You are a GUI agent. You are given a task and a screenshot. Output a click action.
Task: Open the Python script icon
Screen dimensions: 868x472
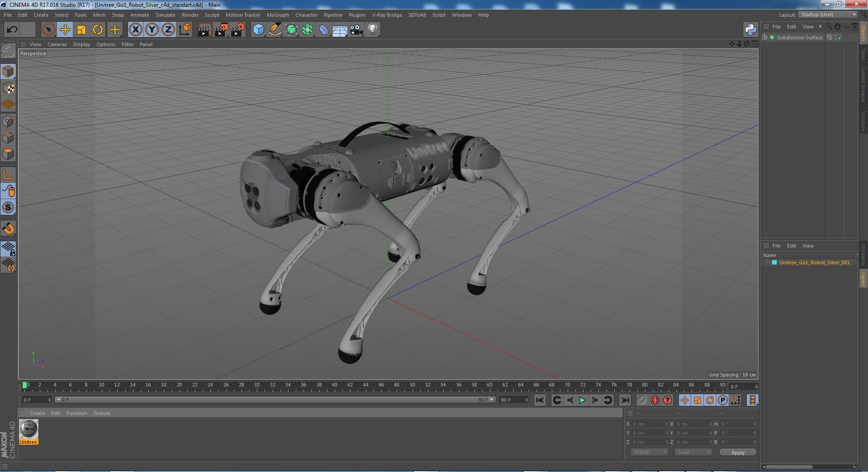(750, 30)
